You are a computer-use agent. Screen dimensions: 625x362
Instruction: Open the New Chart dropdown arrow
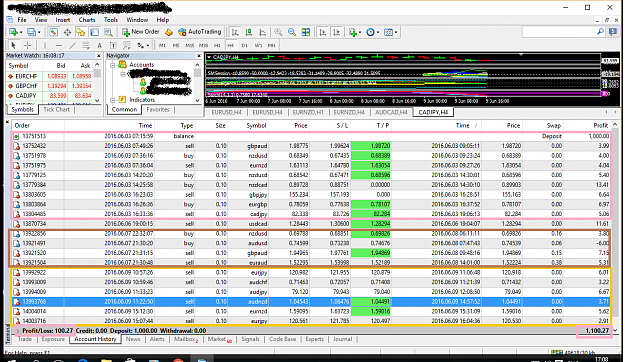coord(20,32)
